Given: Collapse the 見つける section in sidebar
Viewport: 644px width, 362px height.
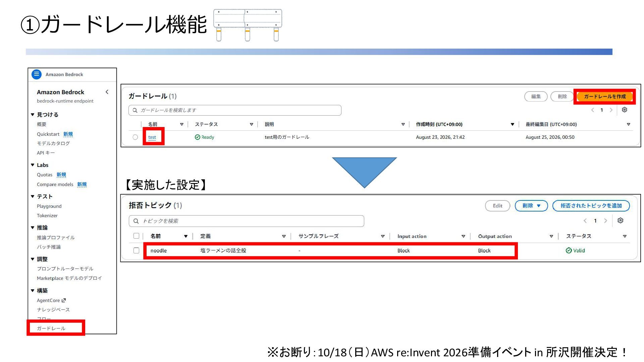Looking at the screenshot, I should (33, 115).
